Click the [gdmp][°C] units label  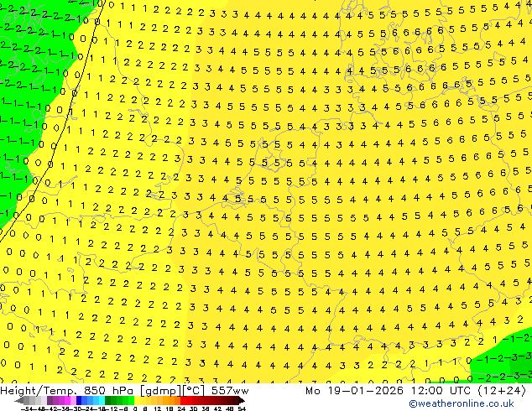pos(172,391)
